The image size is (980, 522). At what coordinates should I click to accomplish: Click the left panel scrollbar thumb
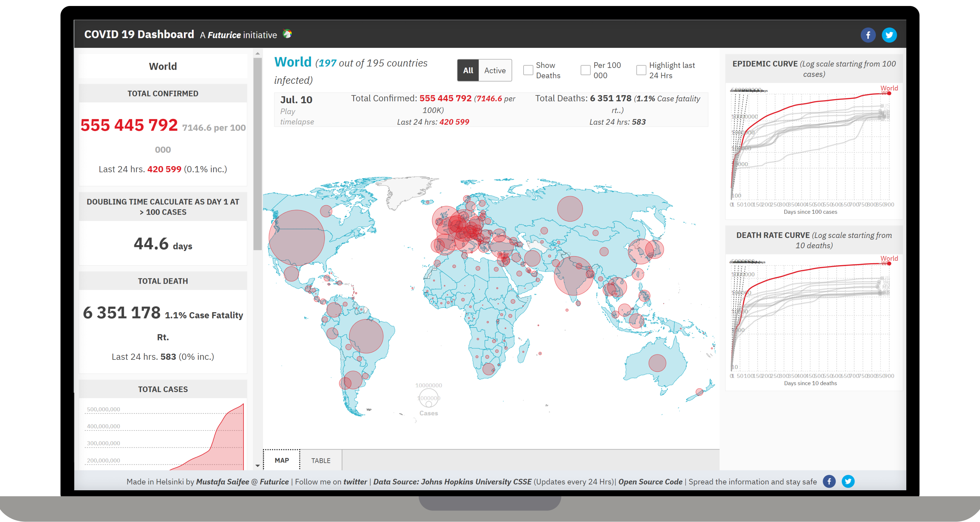coord(258,154)
